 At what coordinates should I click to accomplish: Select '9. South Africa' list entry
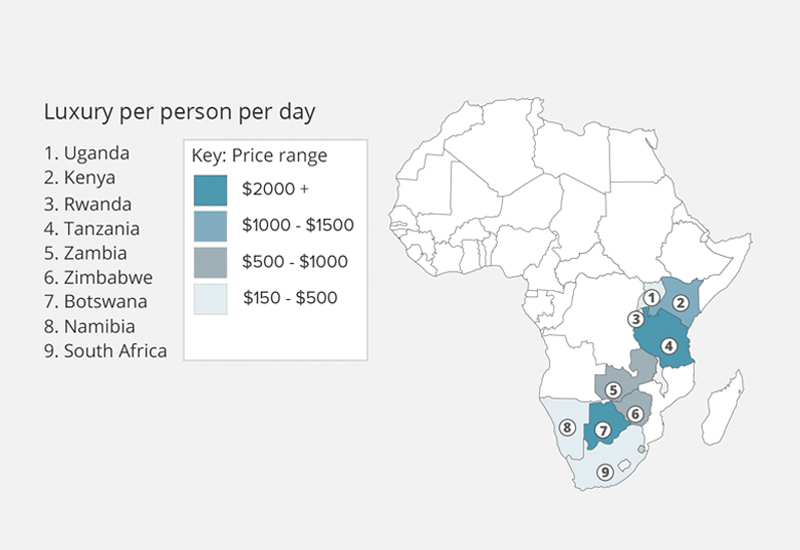coord(105,351)
